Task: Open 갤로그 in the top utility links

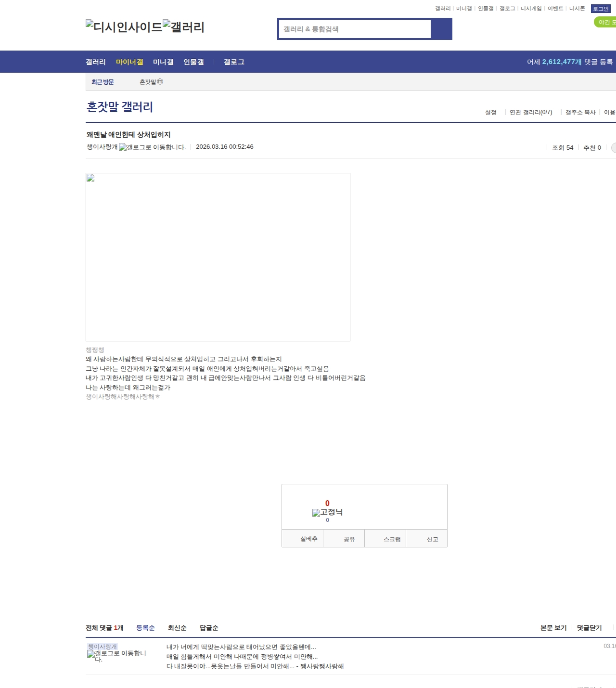Action: 507,9
